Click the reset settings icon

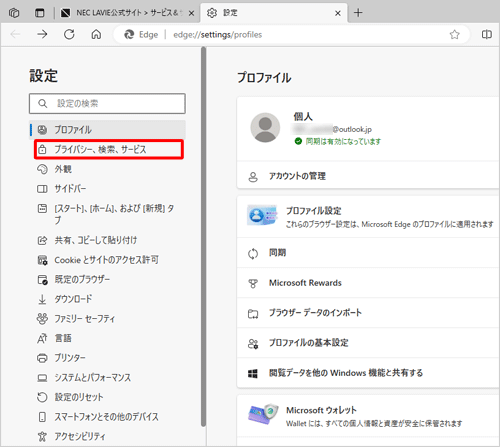click(42, 397)
